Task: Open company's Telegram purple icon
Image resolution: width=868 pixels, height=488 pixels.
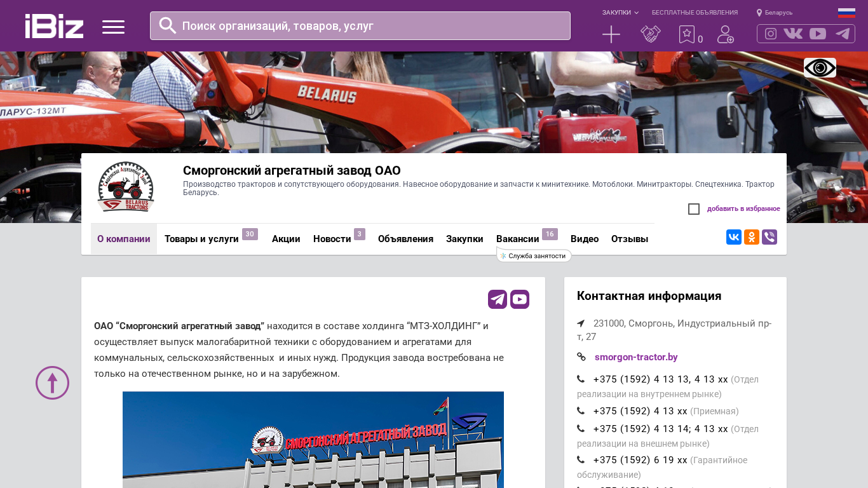Action: (x=498, y=299)
